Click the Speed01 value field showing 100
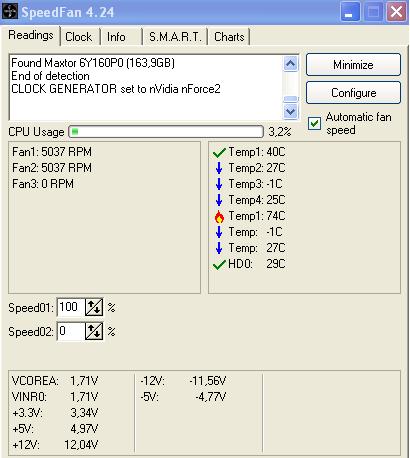Screen dimensions: 410x458 coord(71,307)
